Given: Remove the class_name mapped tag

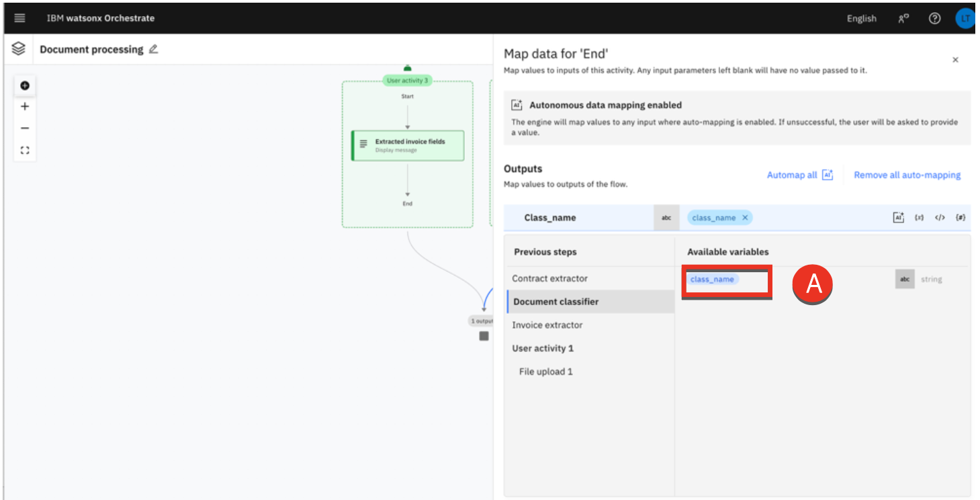Looking at the screenshot, I should pos(745,218).
